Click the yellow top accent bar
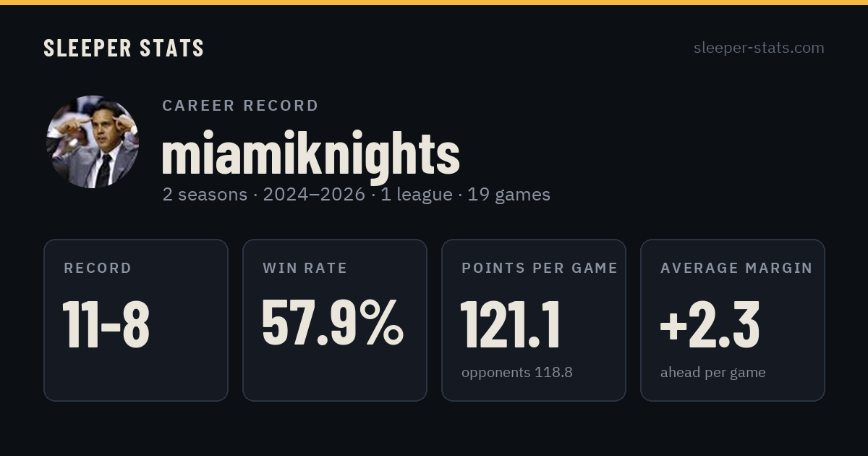Screen dimensions: 868x456 tap(434, 2)
